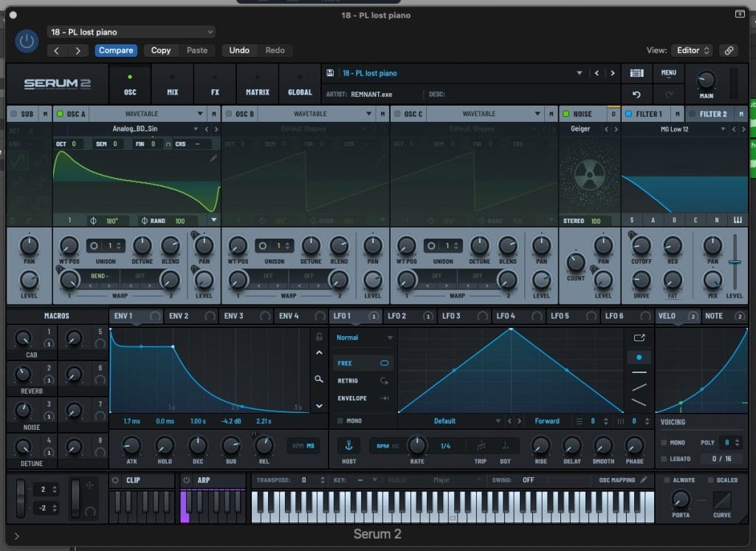756x551 pixels.
Task: Open the GLOBAL tab
Action: 300,84
